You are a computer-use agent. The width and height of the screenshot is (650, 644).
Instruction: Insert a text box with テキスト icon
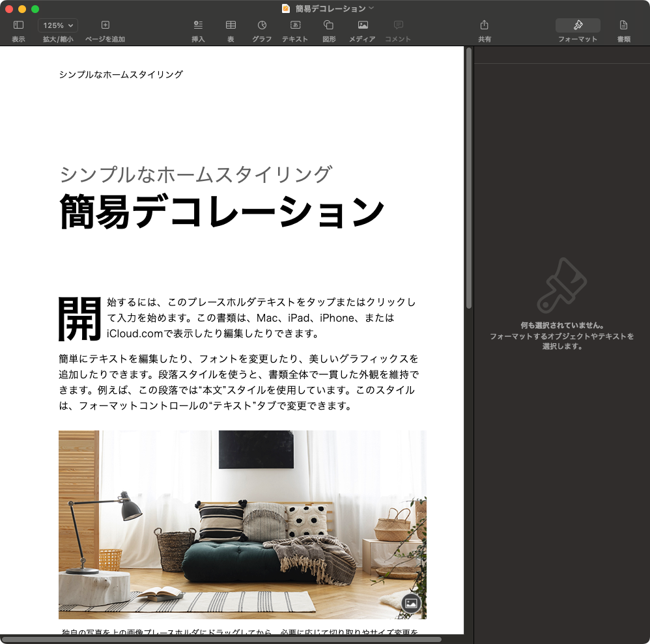coord(295,25)
